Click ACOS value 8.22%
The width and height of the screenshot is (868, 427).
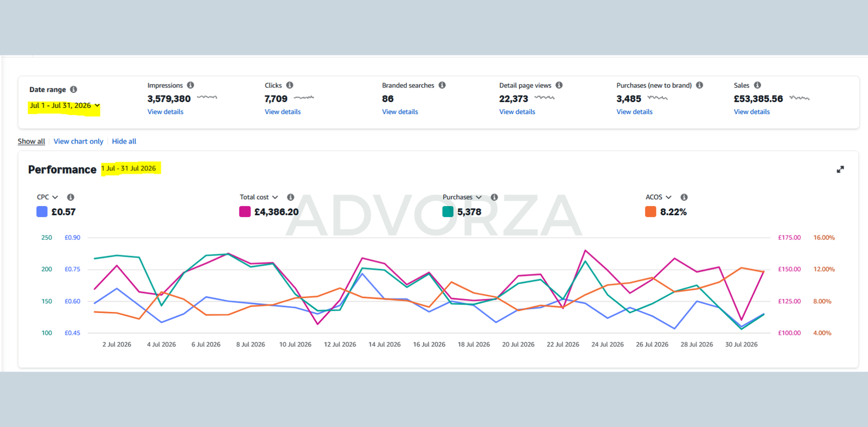[673, 212]
